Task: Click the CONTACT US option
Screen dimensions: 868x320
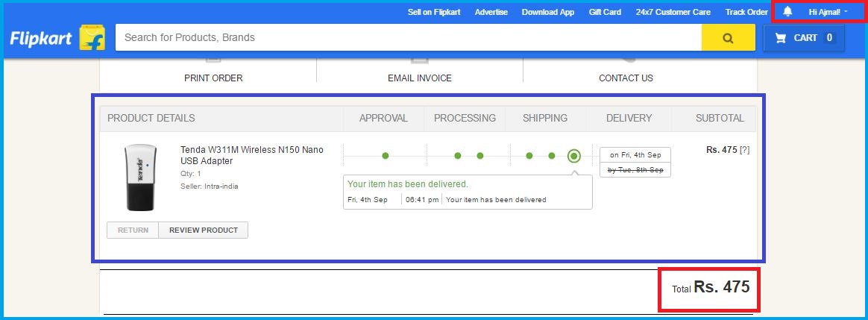Action: tap(626, 78)
